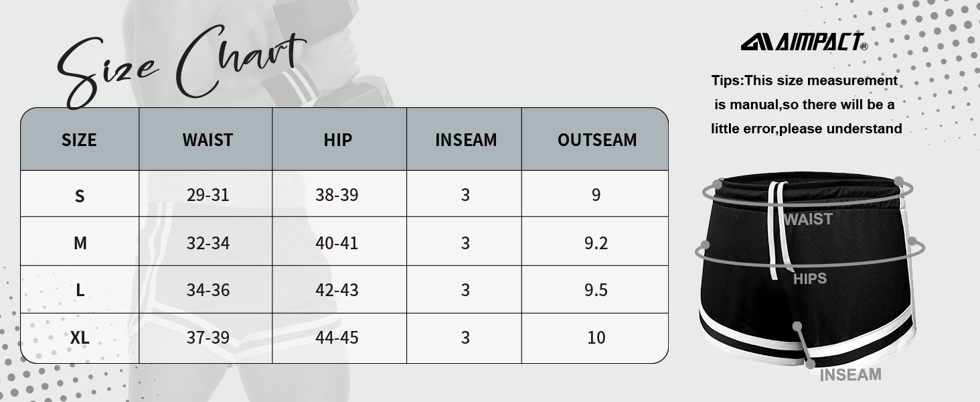Image resolution: width=980 pixels, height=402 pixels.
Task: Click the 32-34 waist measurement
Action: click(x=208, y=243)
